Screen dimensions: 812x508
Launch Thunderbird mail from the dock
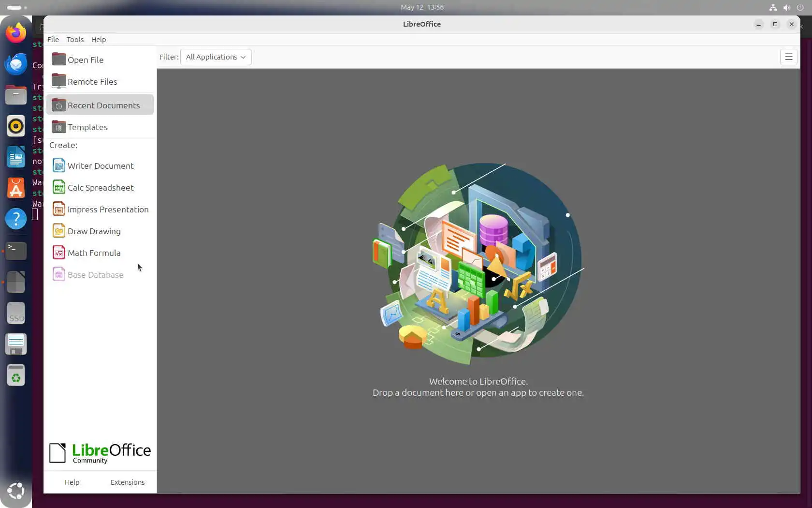point(16,64)
